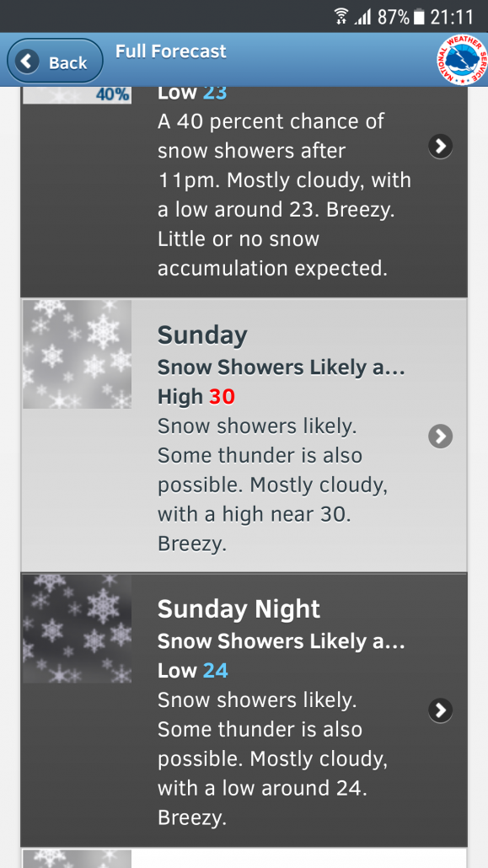The image size is (488, 868).
Task: Tap the Back button
Action: pyautogui.click(x=55, y=61)
